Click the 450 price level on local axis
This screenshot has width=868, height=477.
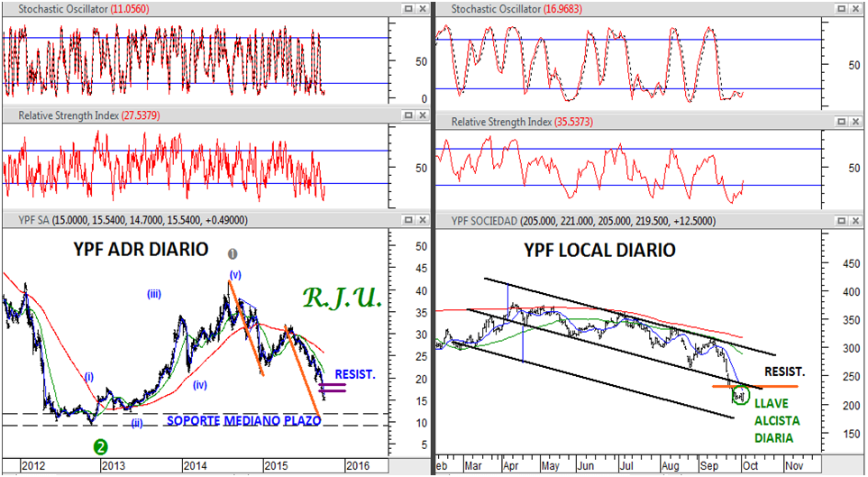coord(850,263)
